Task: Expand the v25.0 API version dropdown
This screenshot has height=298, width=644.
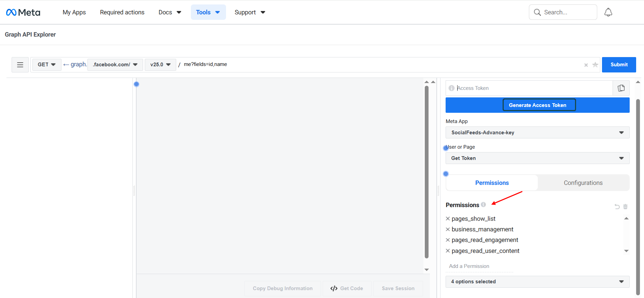Action: point(160,65)
